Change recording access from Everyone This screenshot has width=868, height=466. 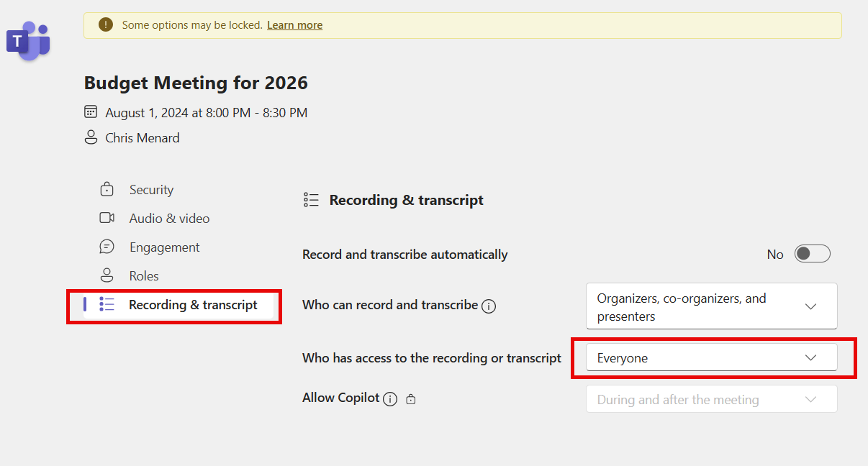(711, 357)
